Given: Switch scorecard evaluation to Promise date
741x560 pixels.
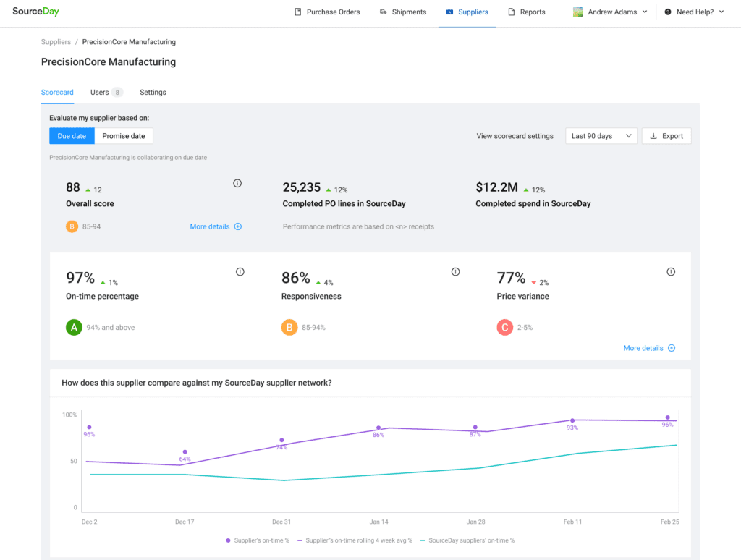Looking at the screenshot, I should click(x=124, y=135).
